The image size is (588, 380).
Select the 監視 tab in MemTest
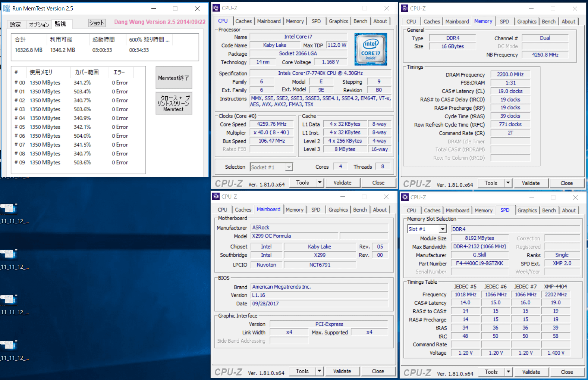click(61, 24)
